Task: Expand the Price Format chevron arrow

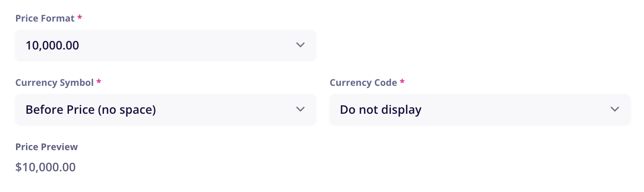Action: (x=300, y=45)
